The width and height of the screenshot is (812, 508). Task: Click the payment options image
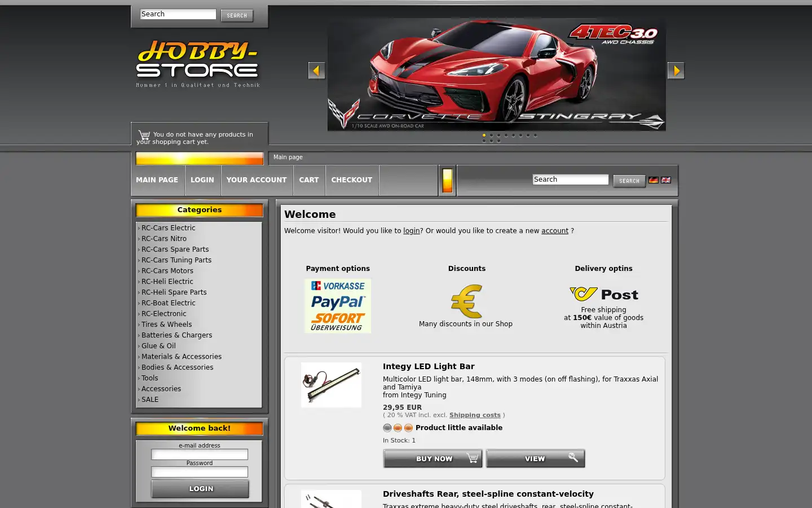[338, 306]
